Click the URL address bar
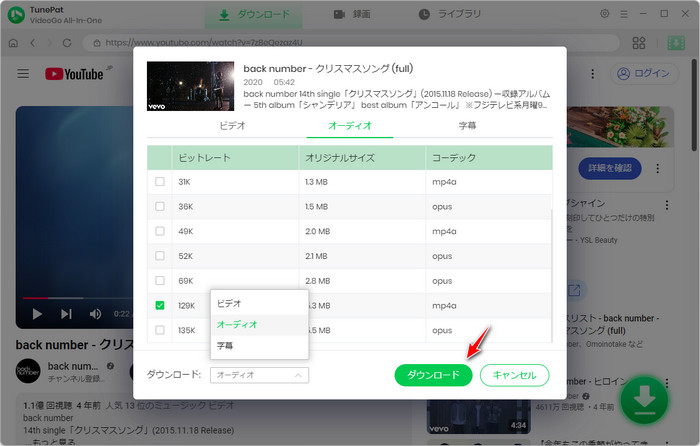This screenshot has width=700, height=446. click(351, 43)
